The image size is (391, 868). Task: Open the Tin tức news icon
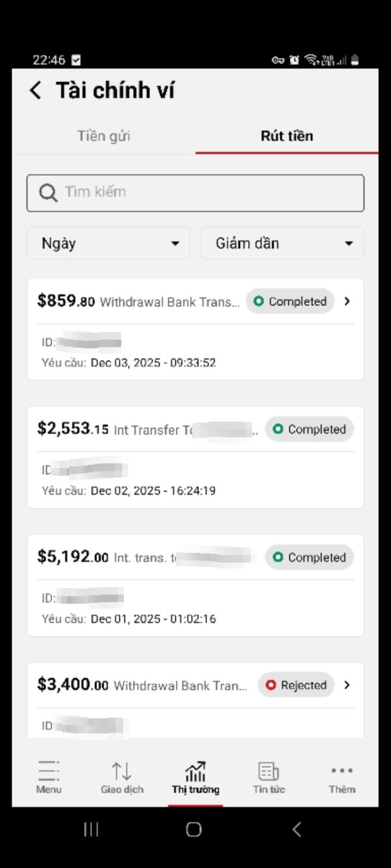coord(268,772)
